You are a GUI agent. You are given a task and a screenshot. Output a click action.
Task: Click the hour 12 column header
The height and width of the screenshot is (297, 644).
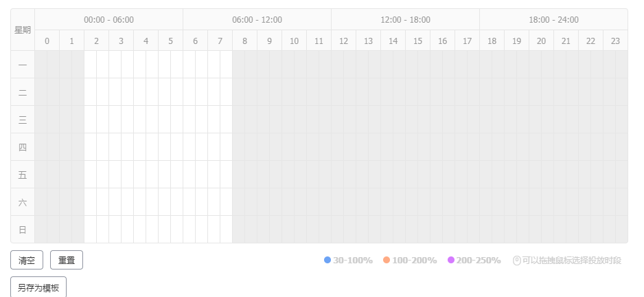click(343, 41)
